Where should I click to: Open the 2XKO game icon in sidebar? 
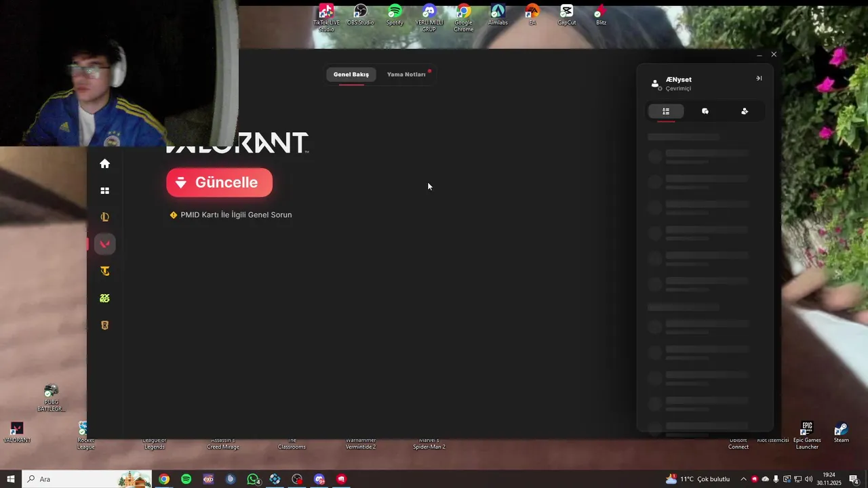pyautogui.click(x=105, y=298)
